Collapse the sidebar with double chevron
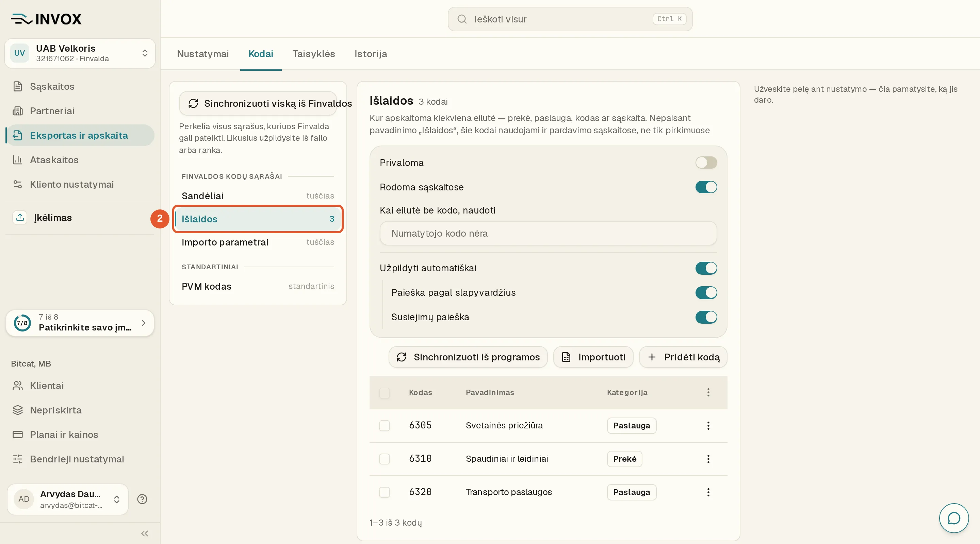 pyautogui.click(x=145, y=533)
